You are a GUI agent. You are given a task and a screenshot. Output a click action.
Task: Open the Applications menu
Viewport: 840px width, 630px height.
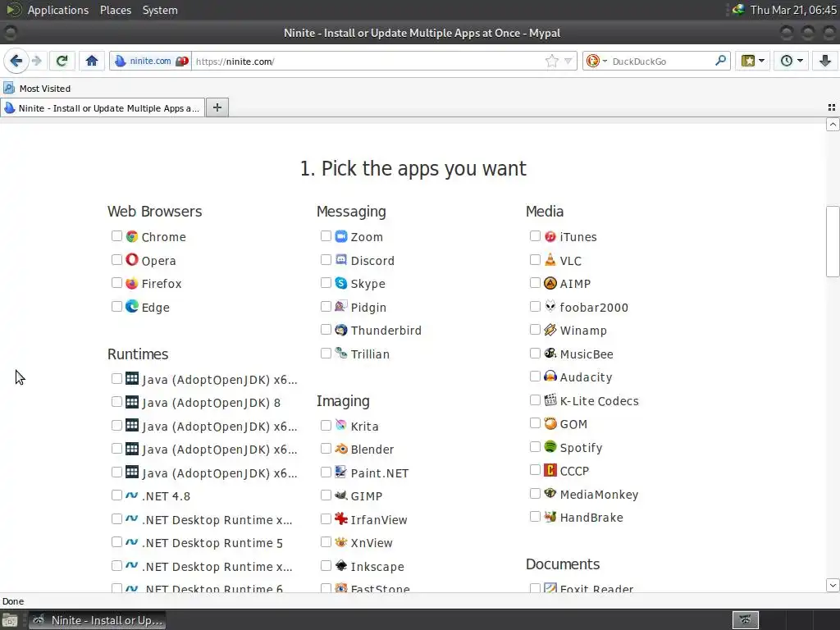coord(58,10)
